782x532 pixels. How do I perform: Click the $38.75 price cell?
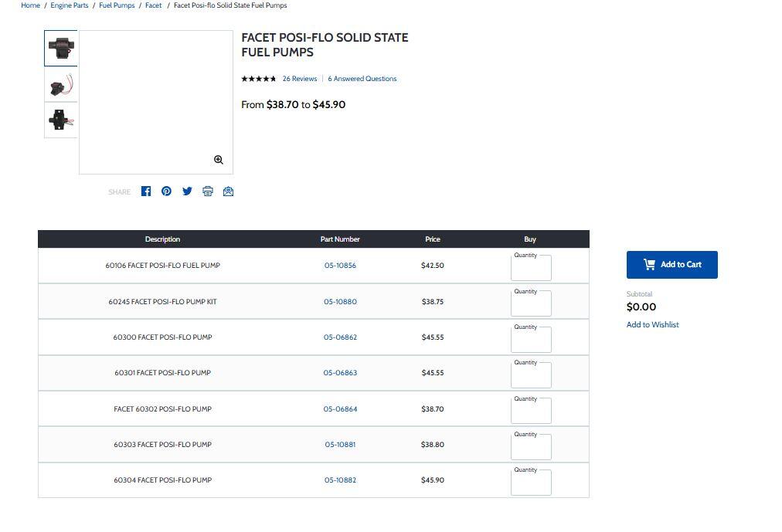(433, 302)
